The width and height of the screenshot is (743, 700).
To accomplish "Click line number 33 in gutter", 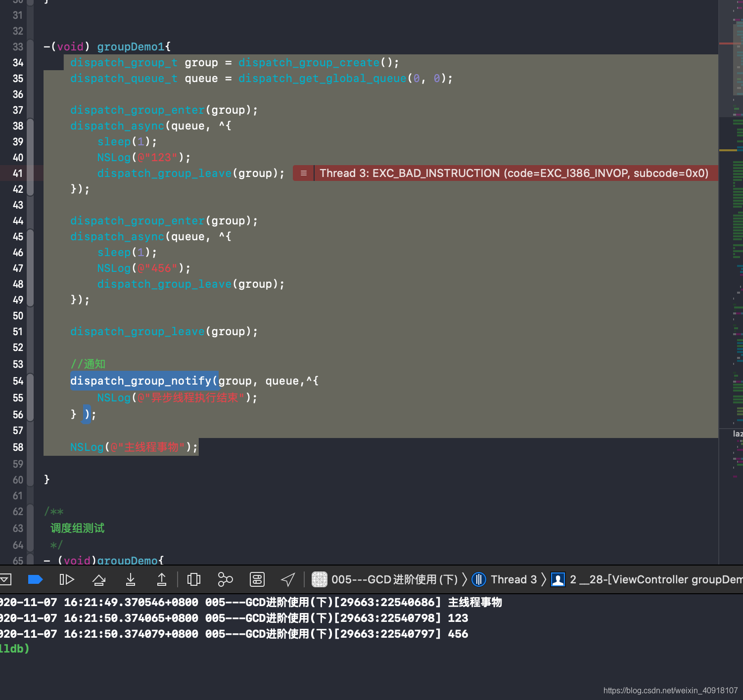I will (x=18, y=47).
